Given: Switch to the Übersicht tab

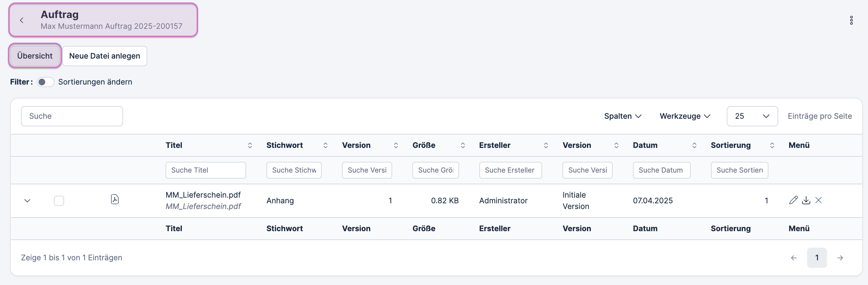Looking at the screenshot, I should tap(35, 56).
